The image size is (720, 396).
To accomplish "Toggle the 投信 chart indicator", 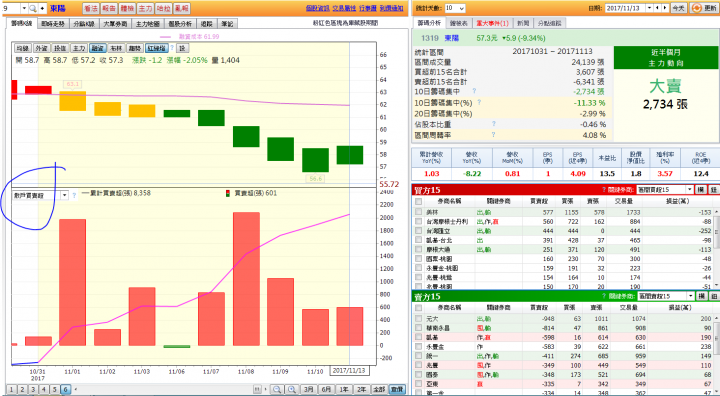I will point(60,48).
